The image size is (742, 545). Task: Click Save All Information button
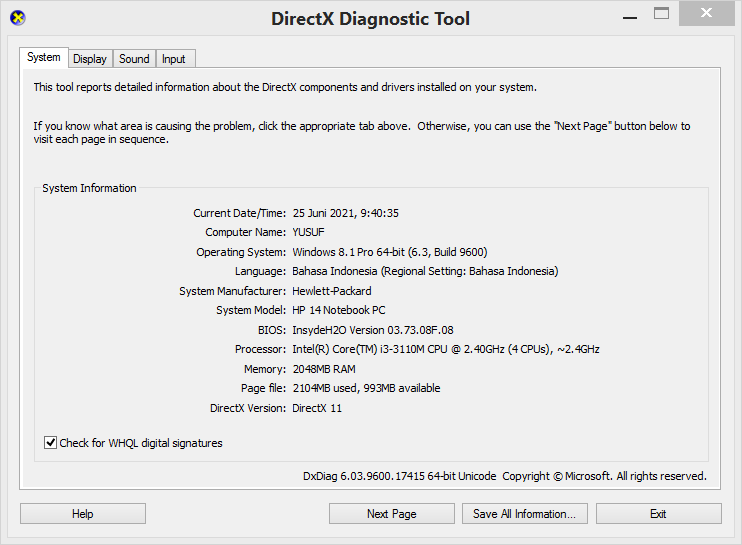pos(525,514)
